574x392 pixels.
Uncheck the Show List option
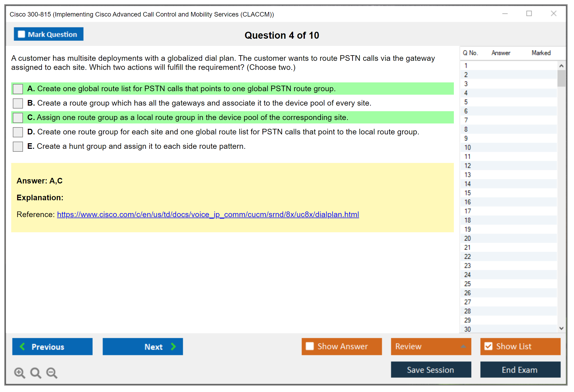(488, 346)
